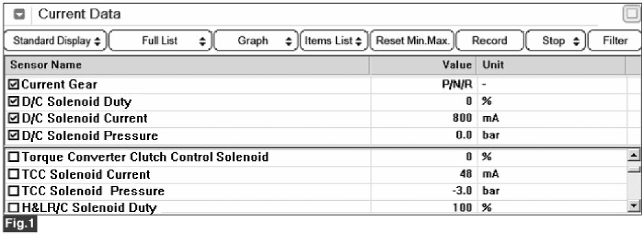Uncheck D/C Solenoid Duty checkbox

tap(14, 101)
